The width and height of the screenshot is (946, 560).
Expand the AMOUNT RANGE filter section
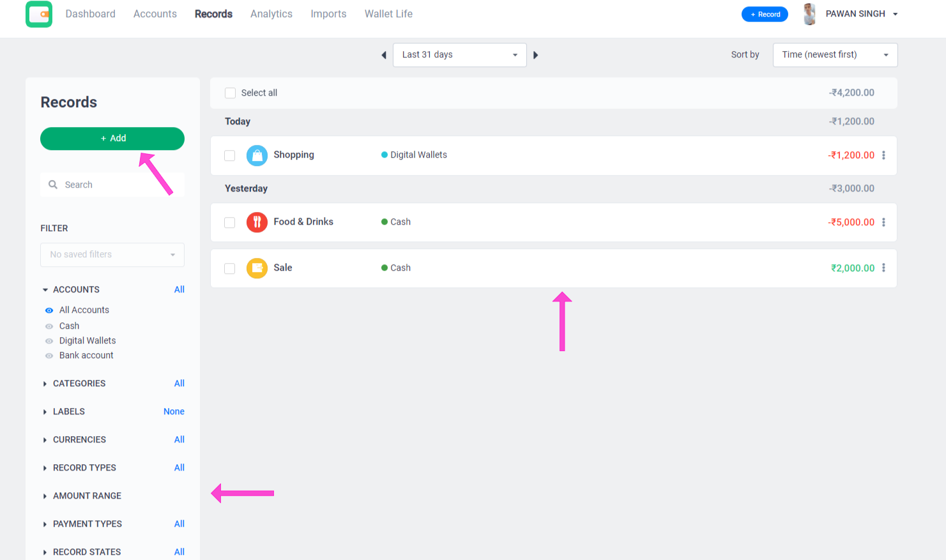45,496
